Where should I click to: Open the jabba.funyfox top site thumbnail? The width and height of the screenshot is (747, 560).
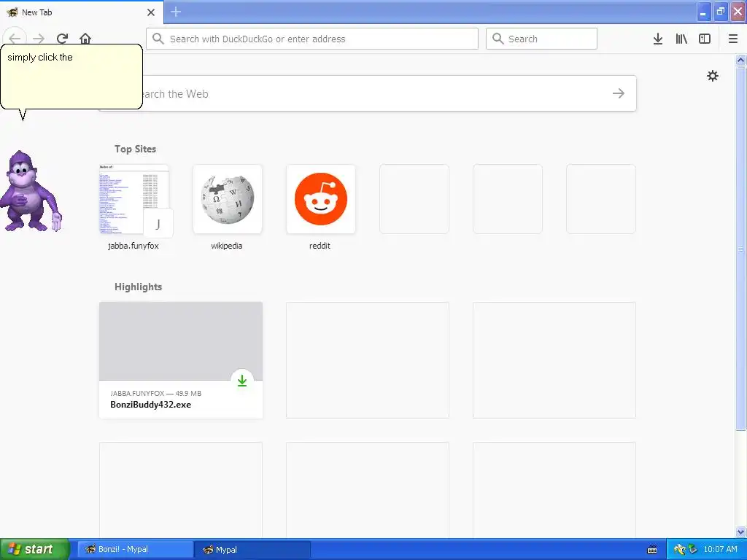point(134,199)
